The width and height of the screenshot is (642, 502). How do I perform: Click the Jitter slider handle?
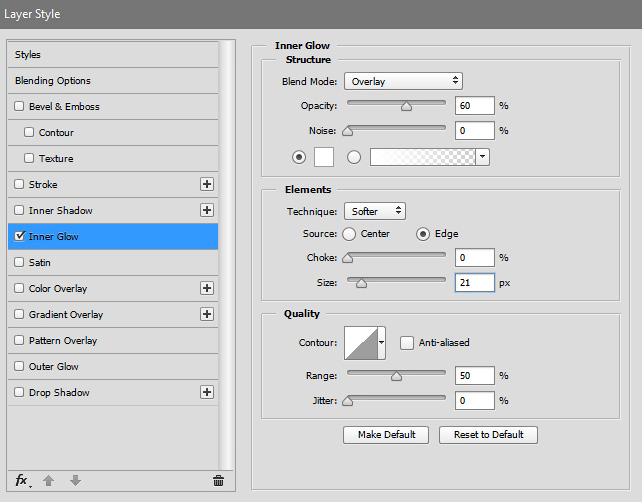(348, 401)
